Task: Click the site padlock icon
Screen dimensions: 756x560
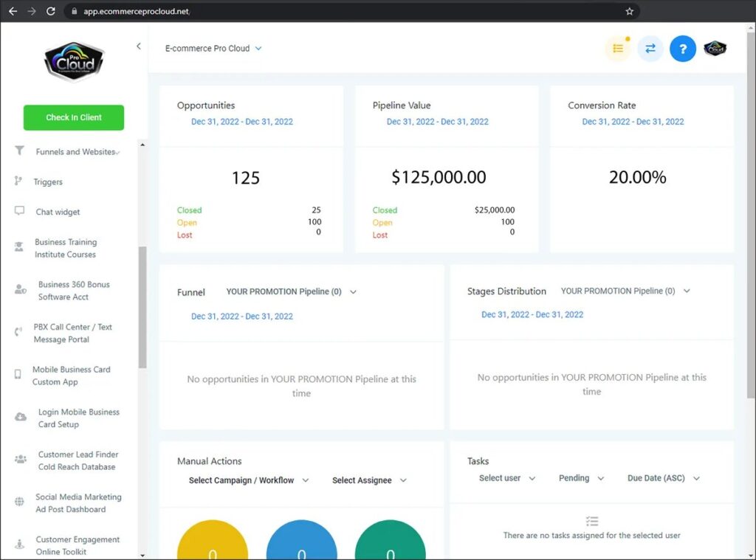Action: tap(75, 11)
